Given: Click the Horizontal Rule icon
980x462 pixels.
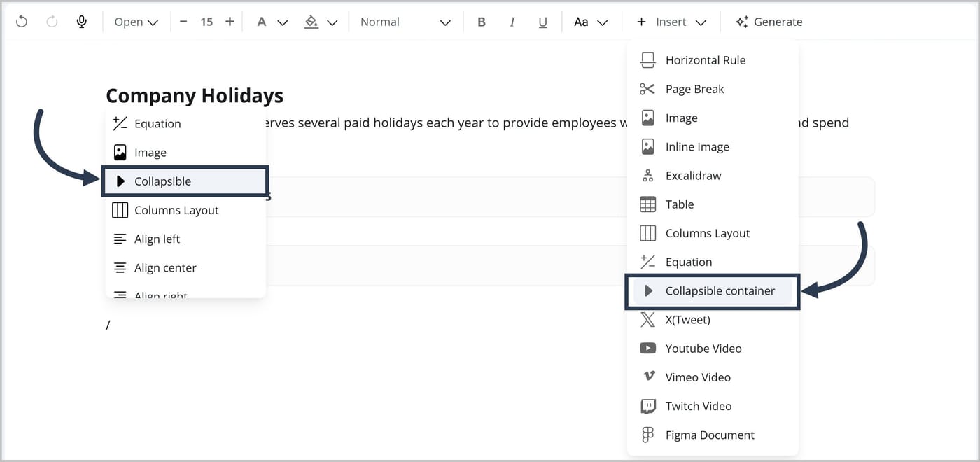Looking at the screenshot, I should [648, 60].
